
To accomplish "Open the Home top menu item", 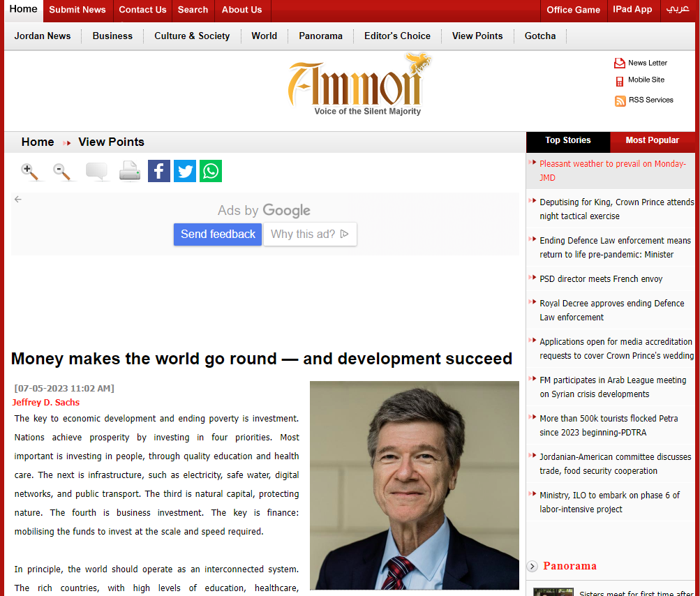I will click(x=24, y=9).
